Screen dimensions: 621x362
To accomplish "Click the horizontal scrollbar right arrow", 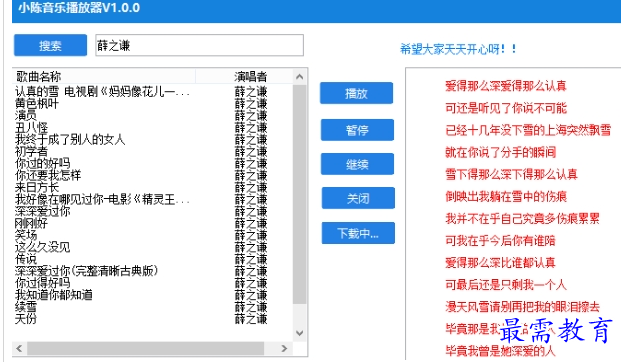I will pos(284,349).
